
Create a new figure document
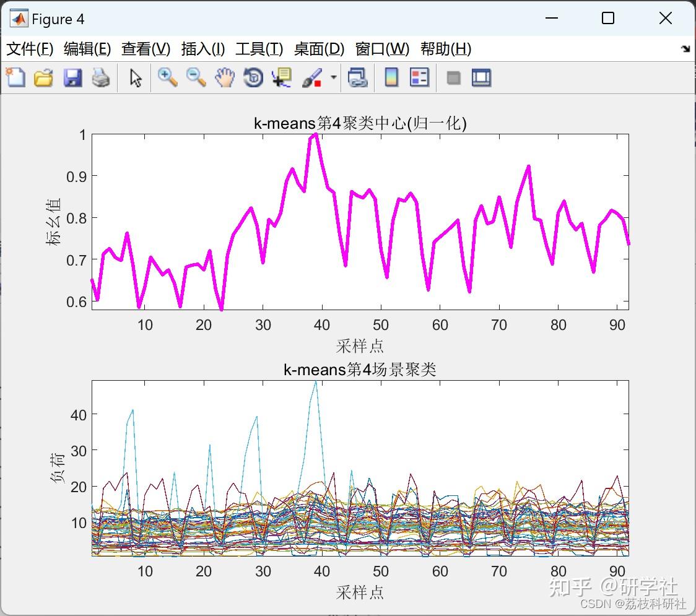point(15,77)
